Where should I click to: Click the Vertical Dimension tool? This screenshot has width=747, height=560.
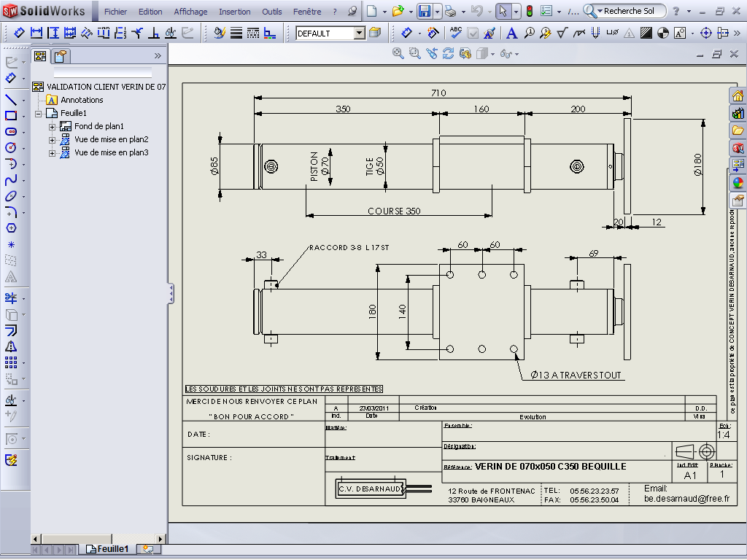tap(53, 33)
